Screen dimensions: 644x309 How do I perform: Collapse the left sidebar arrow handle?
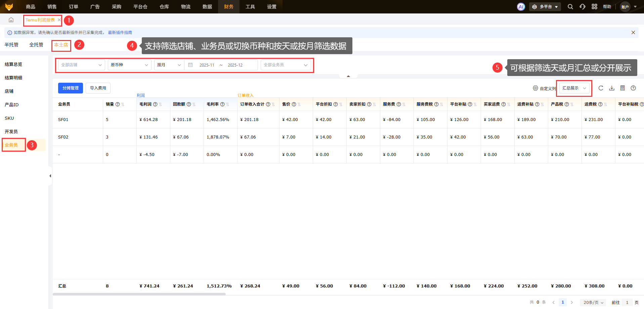(50, 176)
